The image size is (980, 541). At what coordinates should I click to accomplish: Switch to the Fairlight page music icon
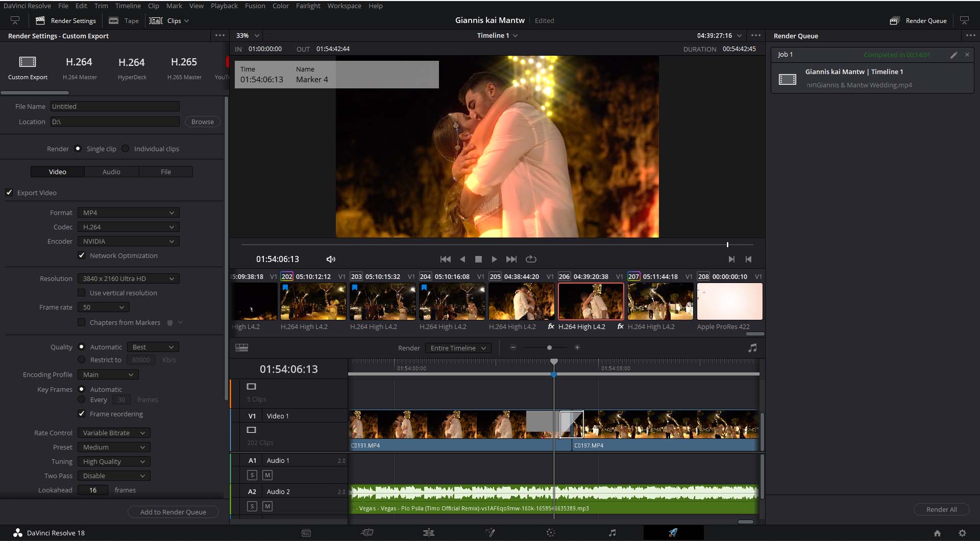(x=612, y=533)
